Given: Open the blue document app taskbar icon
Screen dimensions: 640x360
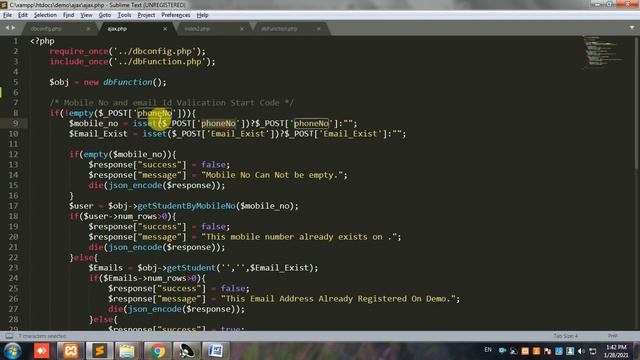Looking at the screenshot, I should 216,351.
